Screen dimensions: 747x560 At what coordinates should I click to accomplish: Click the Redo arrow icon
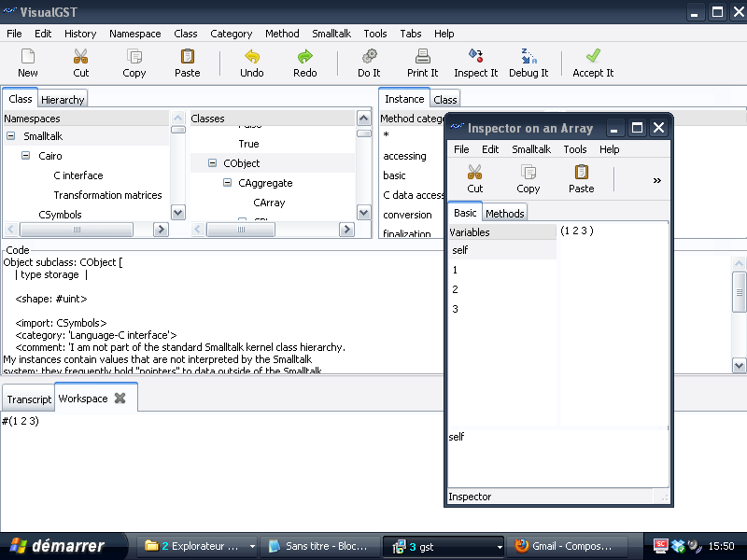[x=305, y=57]
